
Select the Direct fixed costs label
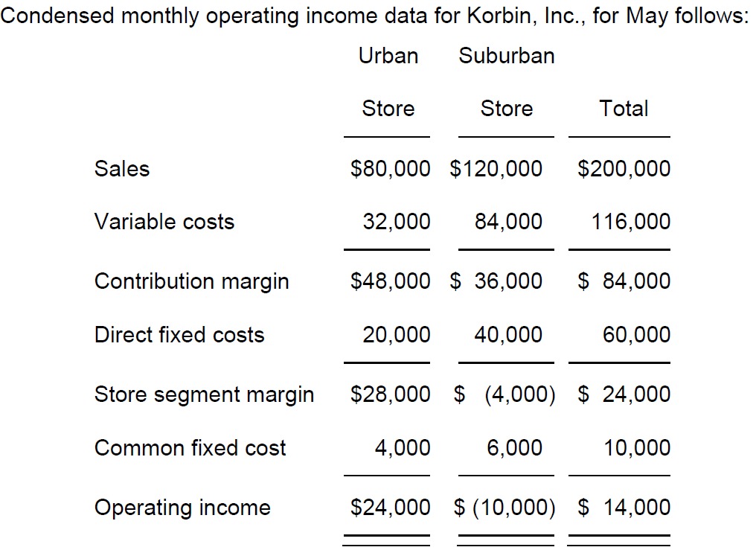[179, 335]
